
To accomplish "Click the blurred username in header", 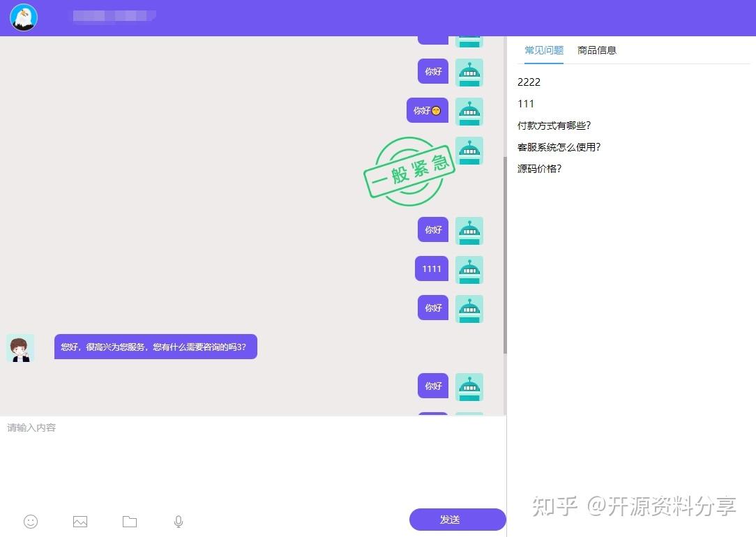I will 114,16.
